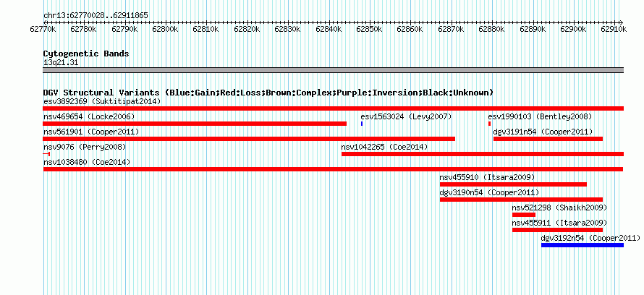Click the 62840k ruler tick label

[x=329, y=29]
